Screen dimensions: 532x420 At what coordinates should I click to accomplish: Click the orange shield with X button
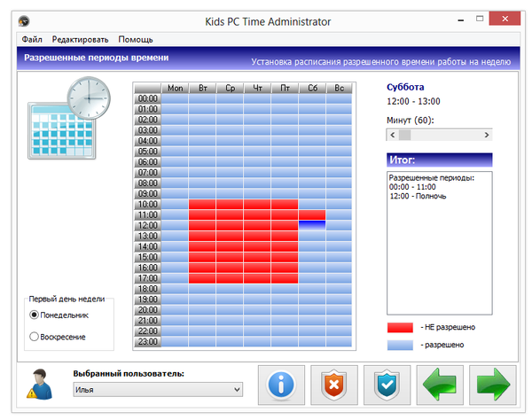coord(334,385)
